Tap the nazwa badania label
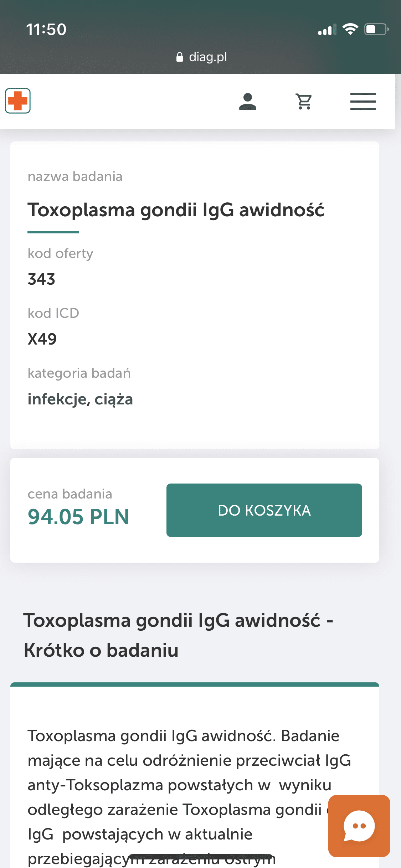 pos(75,176)
